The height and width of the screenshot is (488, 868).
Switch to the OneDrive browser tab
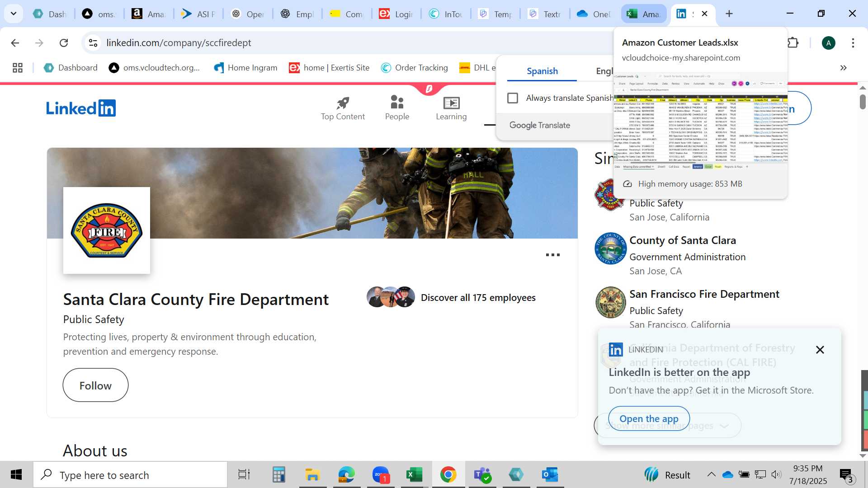click(x=594, y=14)
